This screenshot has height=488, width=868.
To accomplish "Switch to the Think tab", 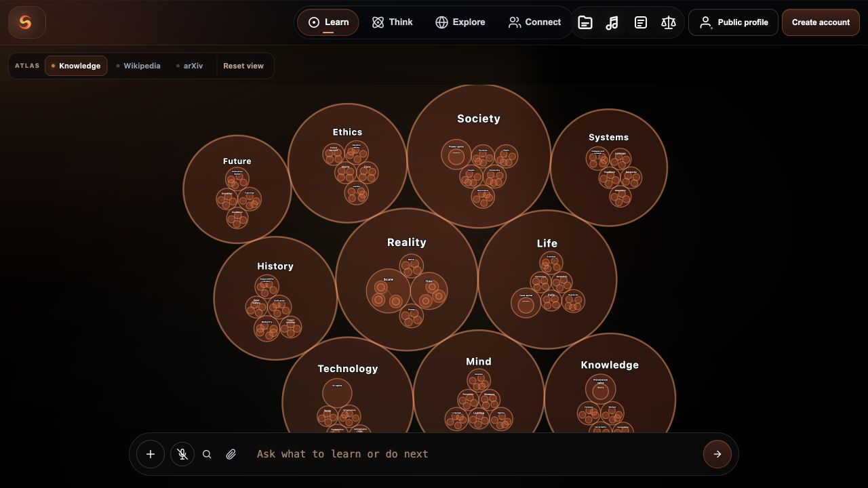I will 393,22.
